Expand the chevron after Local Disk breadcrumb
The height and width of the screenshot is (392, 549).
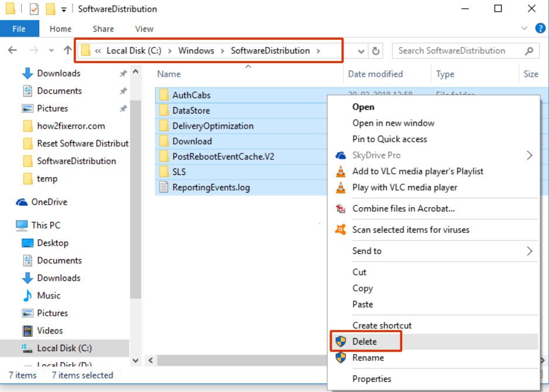[x=170, y=51]
